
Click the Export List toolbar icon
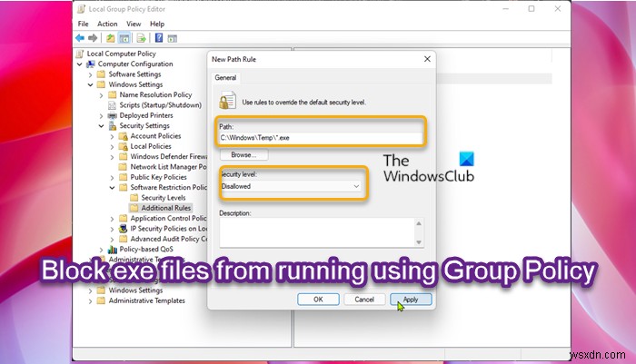point(141,38)
